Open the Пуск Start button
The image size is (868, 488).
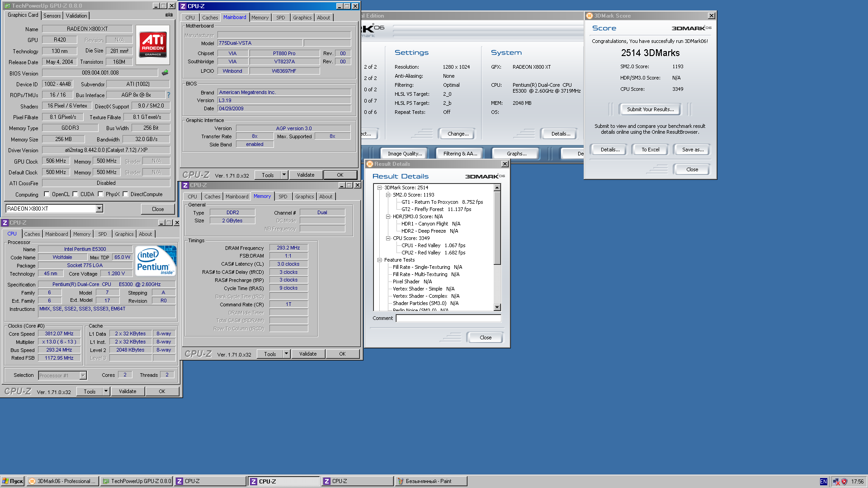click(13, 481)
